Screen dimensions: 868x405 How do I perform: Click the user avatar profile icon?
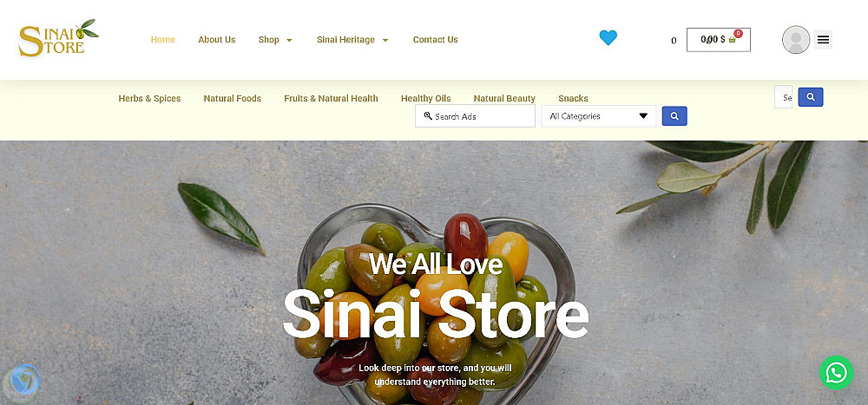point(796,40)
